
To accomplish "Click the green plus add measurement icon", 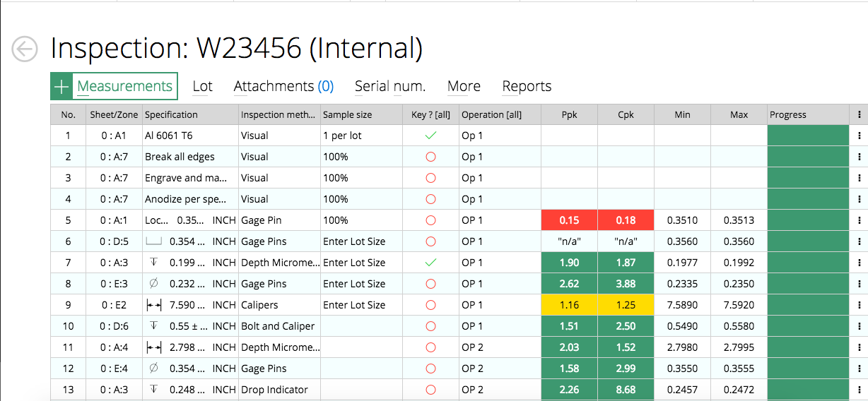I will 62,87.
